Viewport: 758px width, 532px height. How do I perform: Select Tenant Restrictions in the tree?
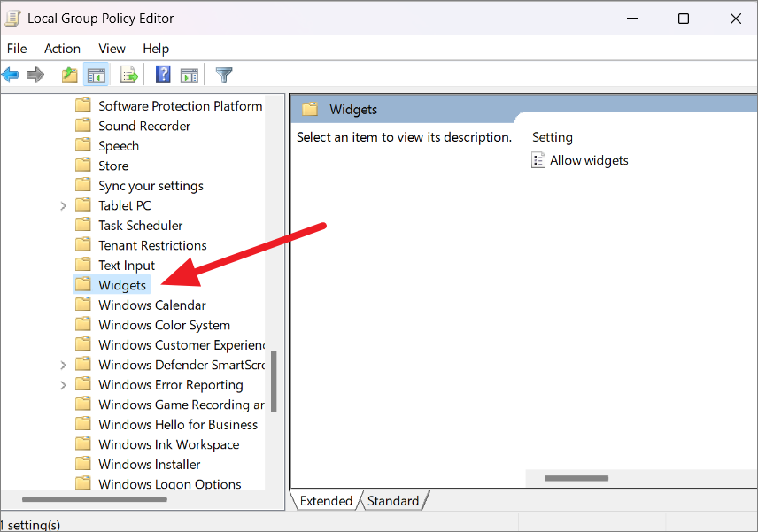pos(152,245)
